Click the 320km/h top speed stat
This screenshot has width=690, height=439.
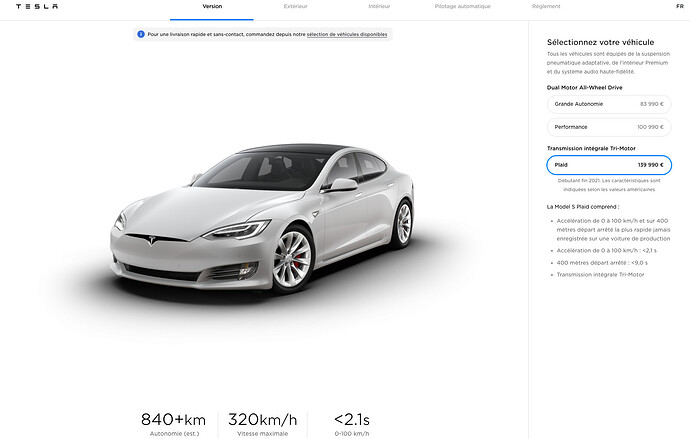pyautogui.click(x=263, y=424)
